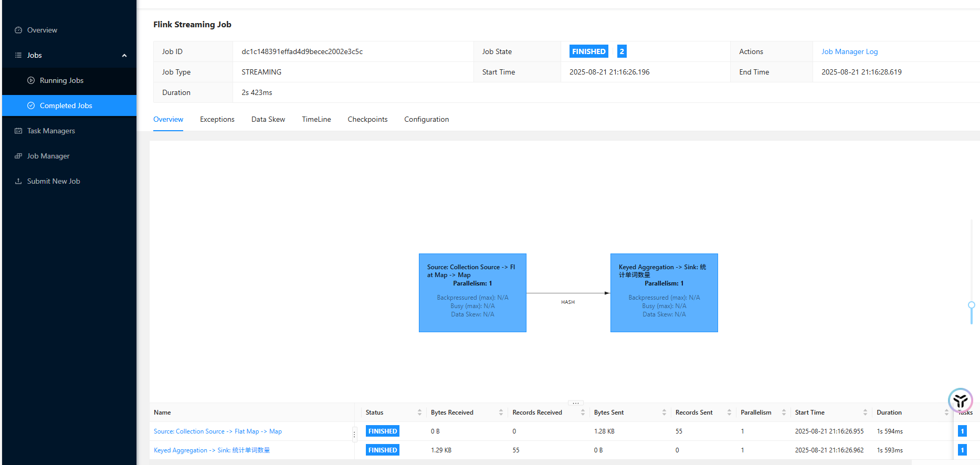
Task: Click the Job Manager build icon
Action: coord(18,156)
